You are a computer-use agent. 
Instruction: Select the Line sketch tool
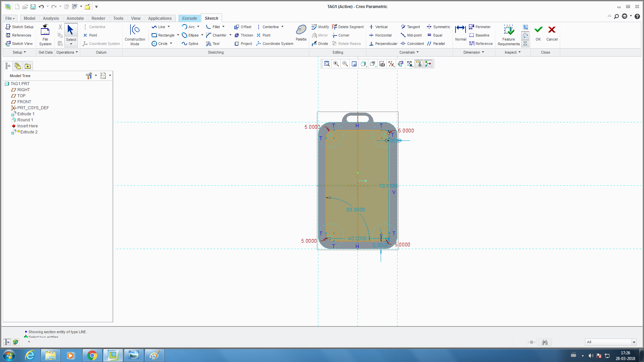point(158,27)
